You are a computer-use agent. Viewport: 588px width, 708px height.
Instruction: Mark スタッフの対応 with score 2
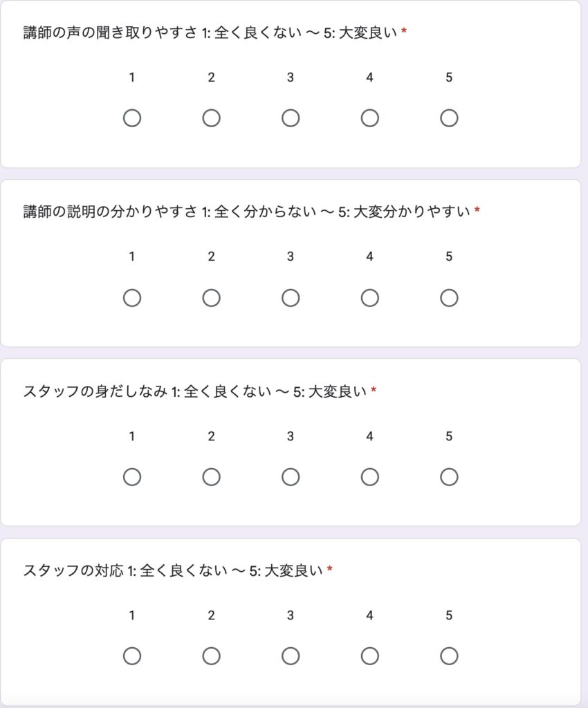point(212,656)
